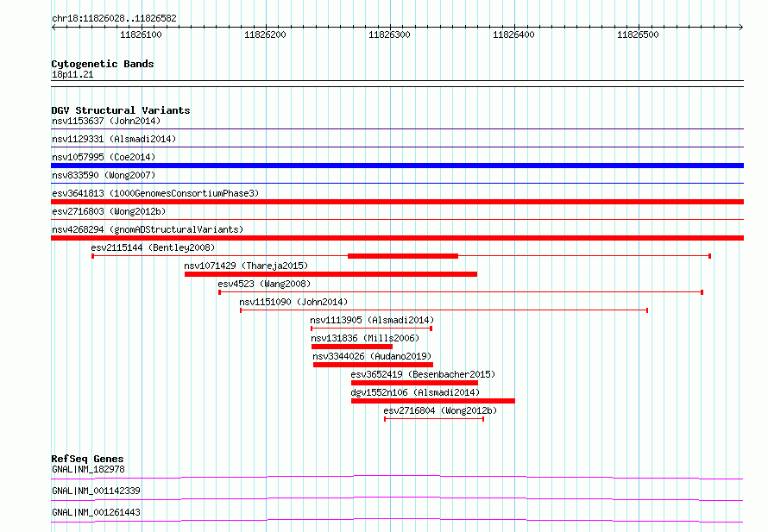Click the thin red line under esv2716804
Image resolution: width=768 pixels, height=532 pixels.
pos(434,419)
